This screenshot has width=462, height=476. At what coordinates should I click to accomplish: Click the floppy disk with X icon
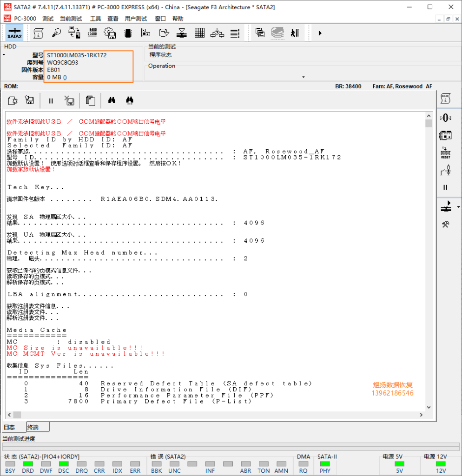pyautogui.click(x=69, y=100)
